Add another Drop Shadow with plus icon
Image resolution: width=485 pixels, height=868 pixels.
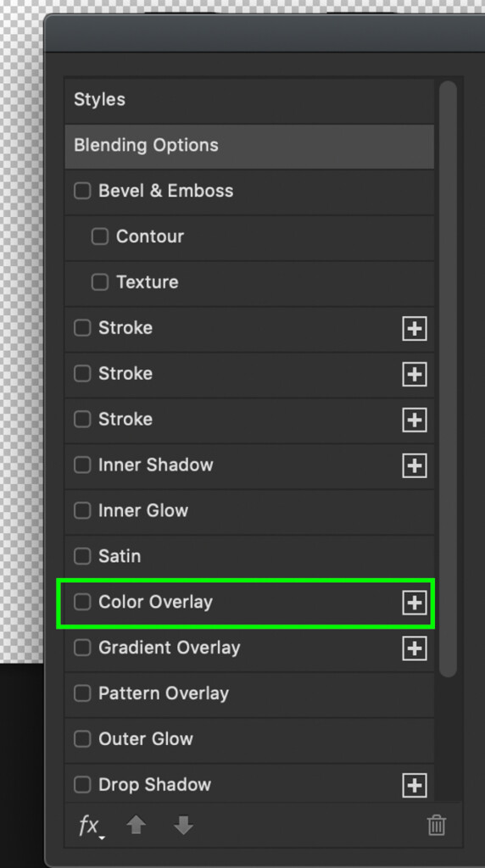pyautogui.click(x=414, y=785)
